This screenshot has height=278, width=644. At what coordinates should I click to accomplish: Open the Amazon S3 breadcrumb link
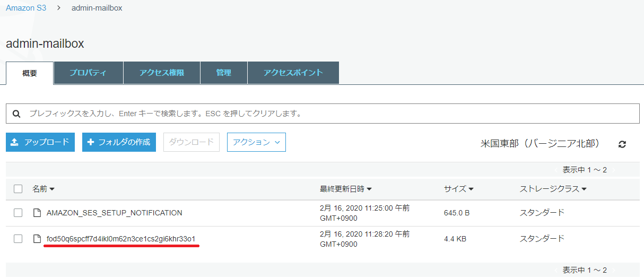(x=26, y=8)
